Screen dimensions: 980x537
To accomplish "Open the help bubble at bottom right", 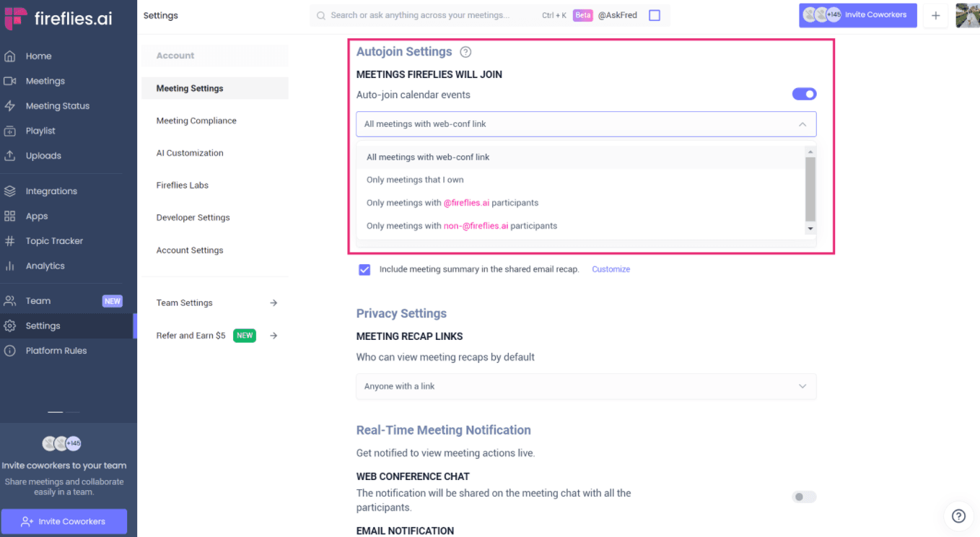I will click(958, 515).
